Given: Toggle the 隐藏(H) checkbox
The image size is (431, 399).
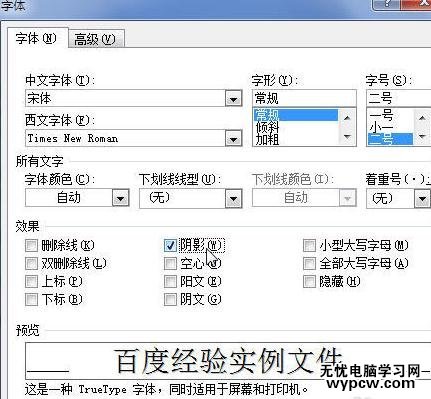Looking at the screenshot, I should pos(309,281).
